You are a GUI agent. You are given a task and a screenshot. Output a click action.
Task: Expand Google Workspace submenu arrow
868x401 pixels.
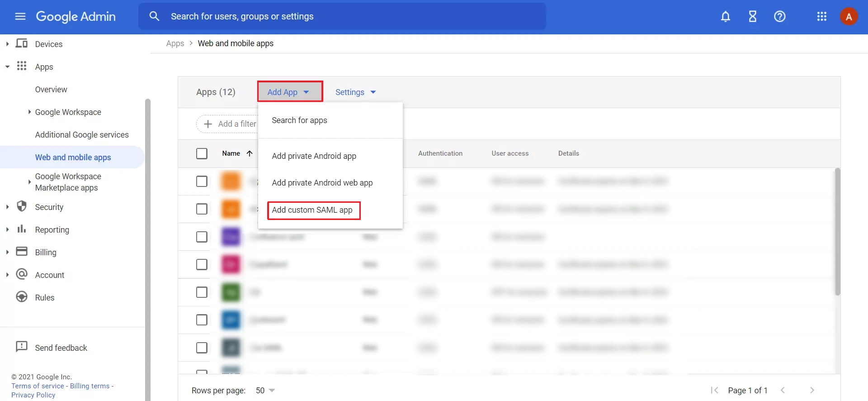point(29,112)
